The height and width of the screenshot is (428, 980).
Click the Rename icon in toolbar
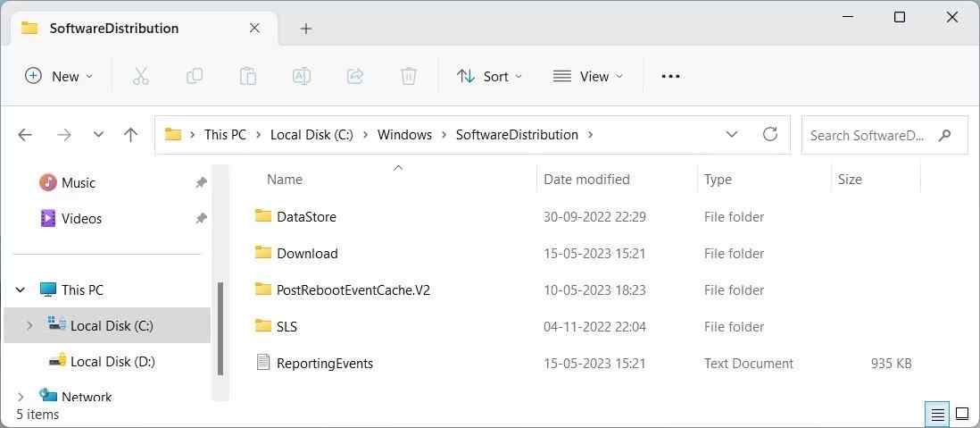click(302, 76)
